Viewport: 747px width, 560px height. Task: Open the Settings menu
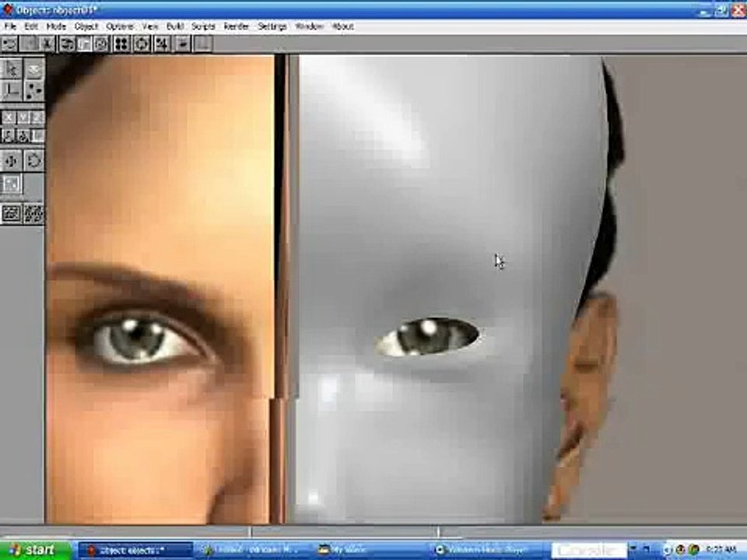(272, 26)
